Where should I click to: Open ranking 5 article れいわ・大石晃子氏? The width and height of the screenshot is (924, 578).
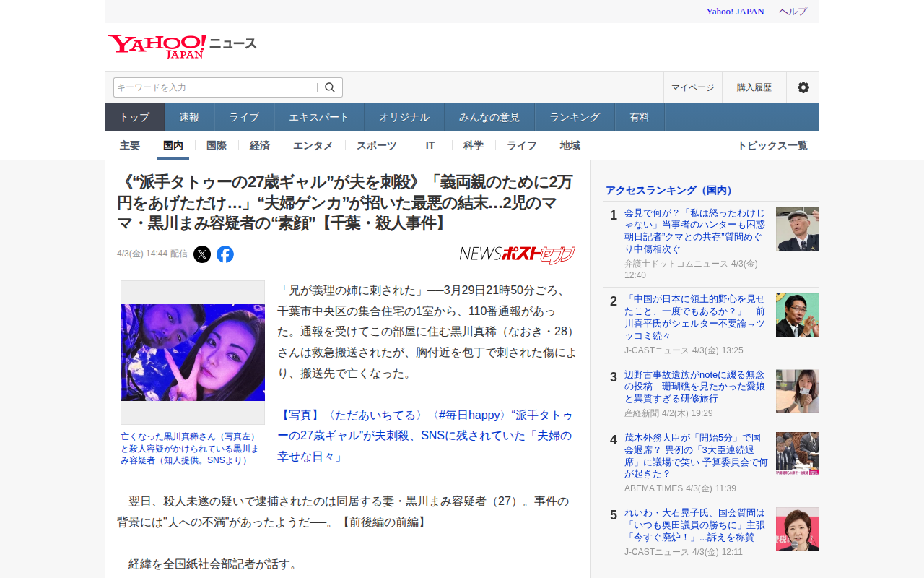[696, 525]
